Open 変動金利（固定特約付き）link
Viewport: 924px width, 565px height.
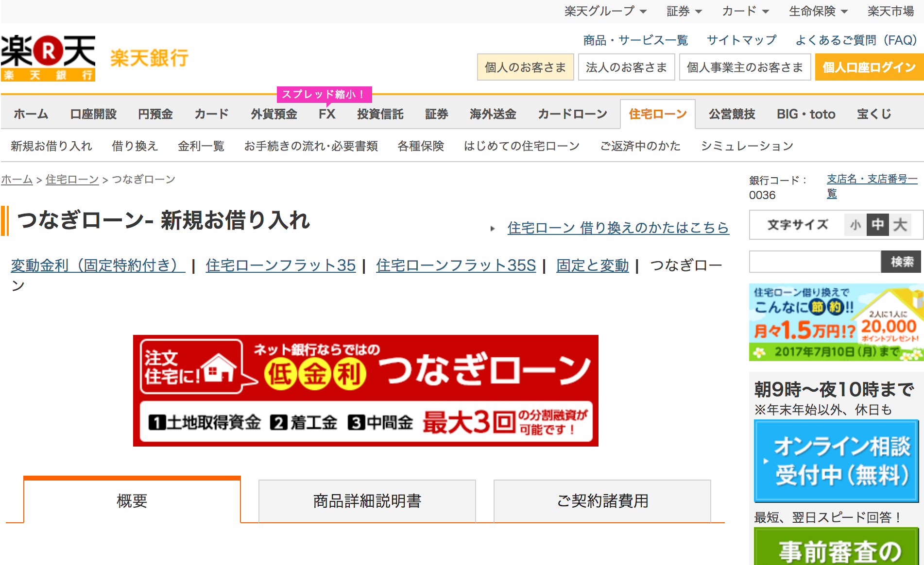pyautogui.click(x=98, y=265)
